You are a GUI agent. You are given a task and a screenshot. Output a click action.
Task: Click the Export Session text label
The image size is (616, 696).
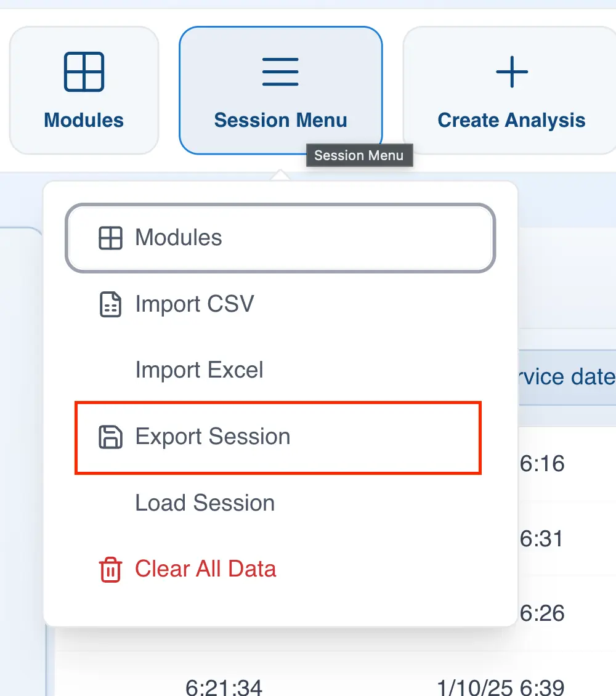click(213, 437)
